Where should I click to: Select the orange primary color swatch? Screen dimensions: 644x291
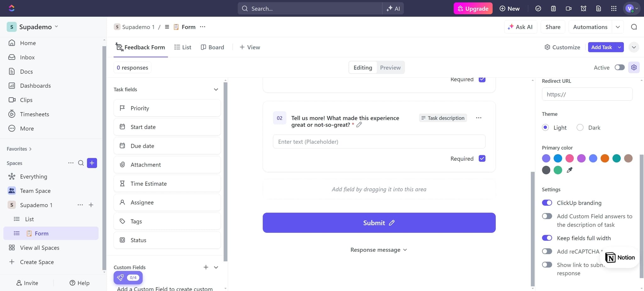(x=605, y=158)
